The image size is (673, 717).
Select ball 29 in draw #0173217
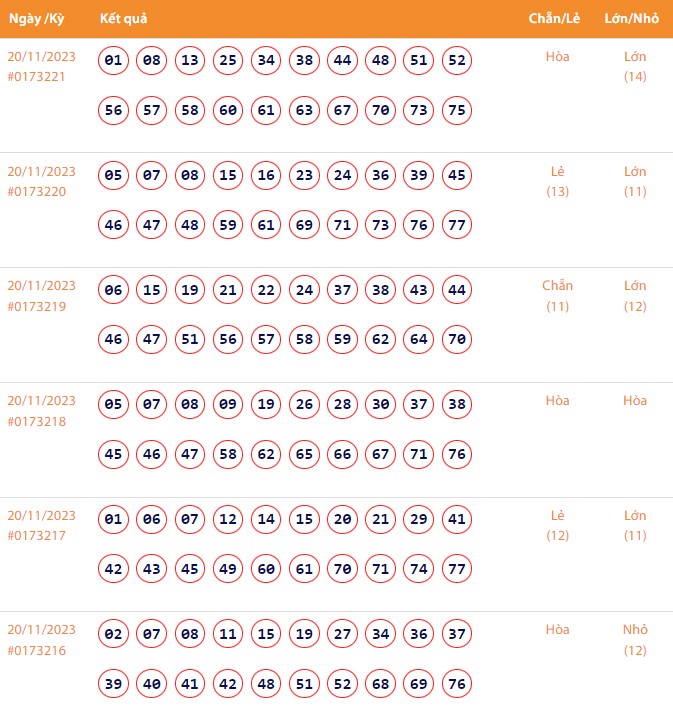point(419,520)
